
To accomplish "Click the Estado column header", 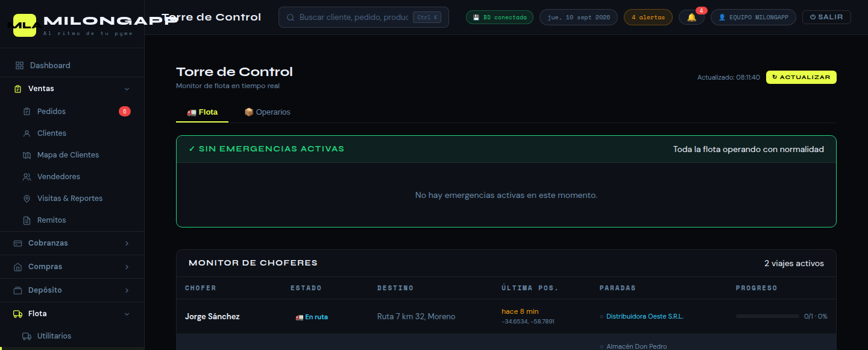I will tap(306, 288).
